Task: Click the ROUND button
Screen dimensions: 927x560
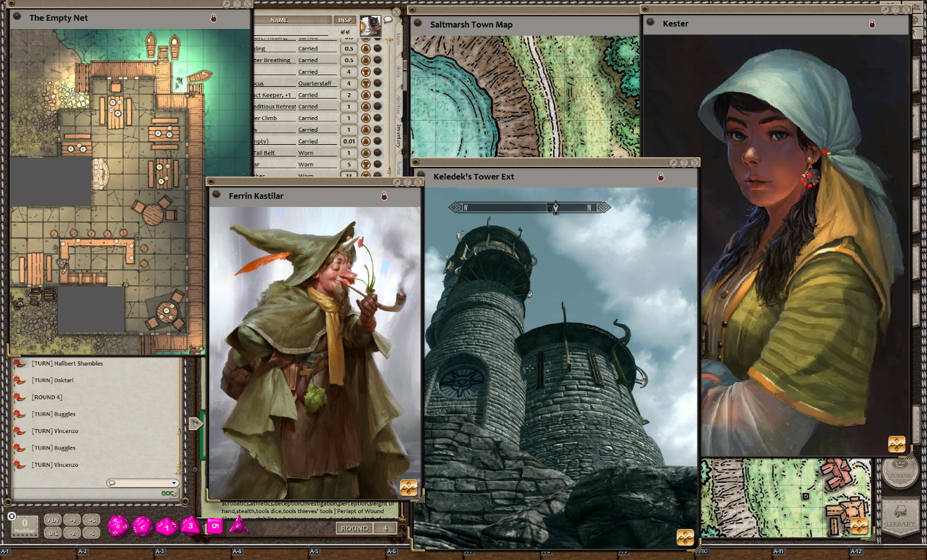Action: pos(355,528)
